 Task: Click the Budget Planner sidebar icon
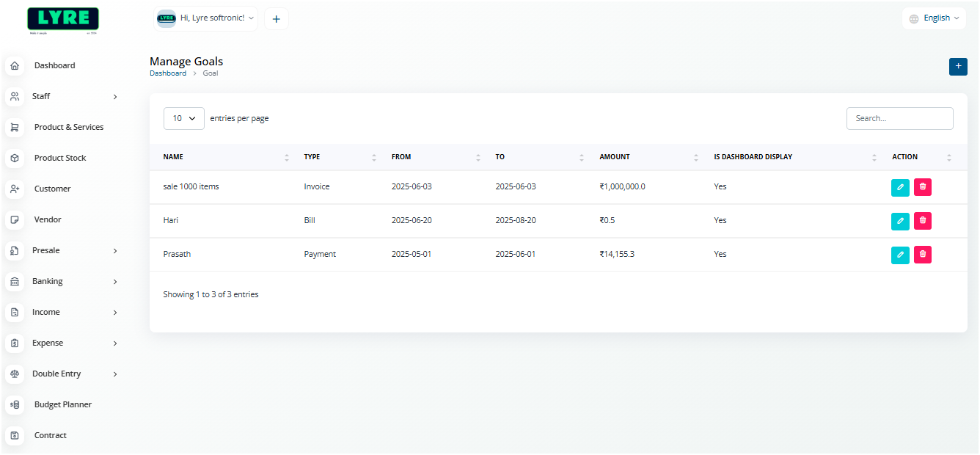pos(15,405)
